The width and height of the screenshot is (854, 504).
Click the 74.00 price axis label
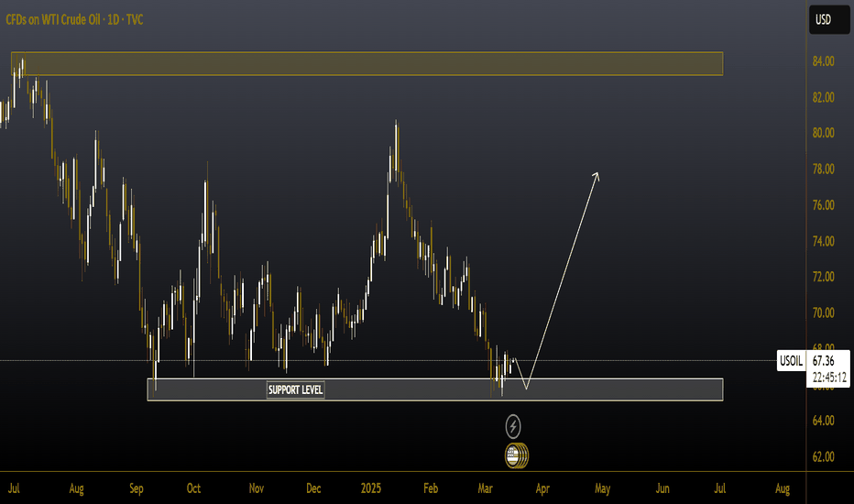click(823, 241)
